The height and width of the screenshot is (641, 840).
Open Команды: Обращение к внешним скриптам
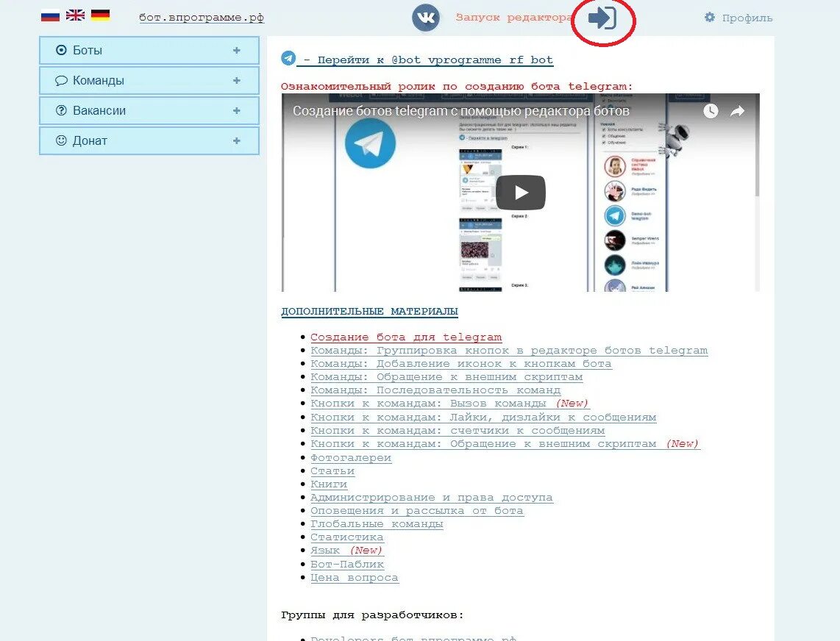pyautogui.click(x=446, y=377)
